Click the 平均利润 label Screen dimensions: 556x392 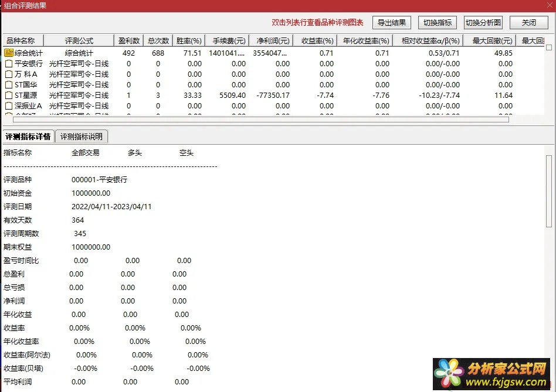point(18,381)
